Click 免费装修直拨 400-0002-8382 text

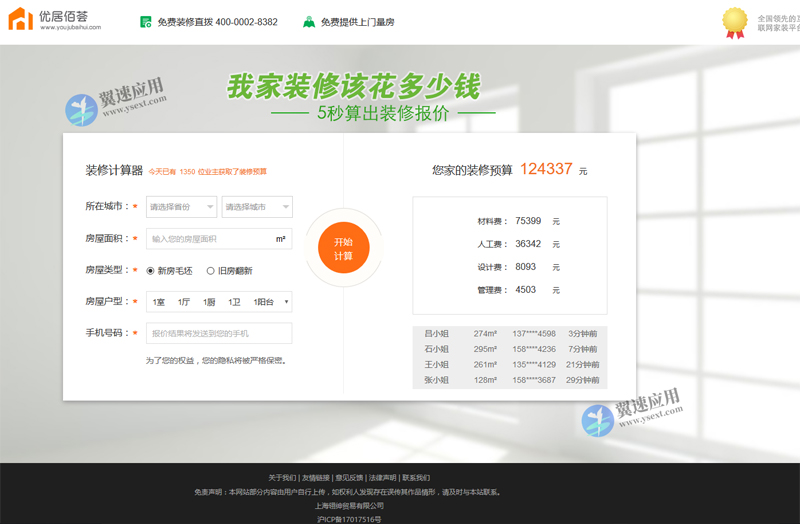click(217, 22)
